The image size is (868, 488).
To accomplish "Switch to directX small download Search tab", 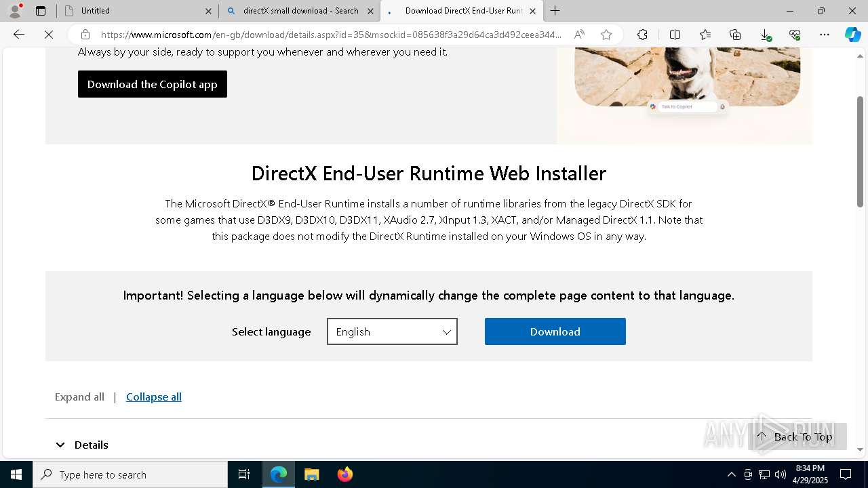I will point(299,11).
